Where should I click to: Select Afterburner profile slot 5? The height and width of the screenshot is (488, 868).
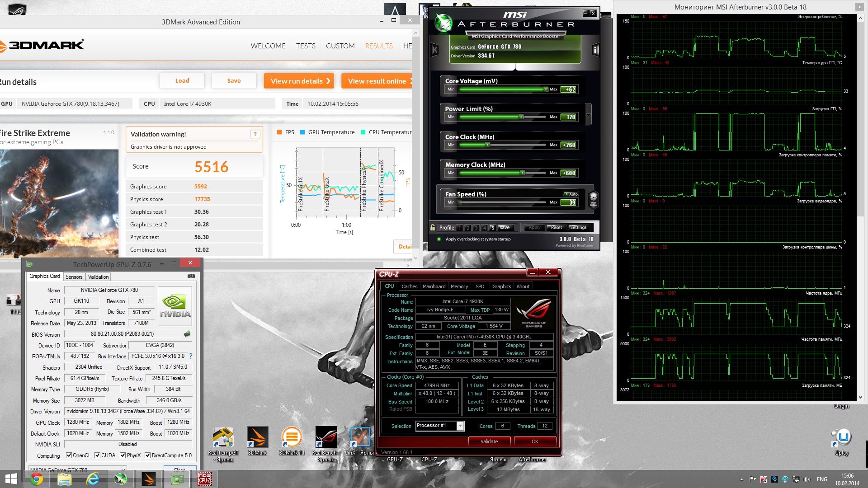(x=493, y=228)
